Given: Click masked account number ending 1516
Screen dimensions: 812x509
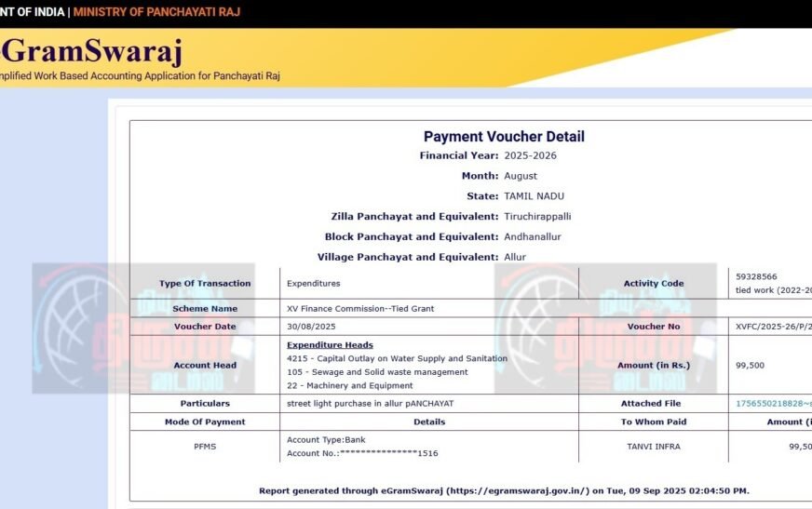Looking at the screenshot, I should 362,453.
